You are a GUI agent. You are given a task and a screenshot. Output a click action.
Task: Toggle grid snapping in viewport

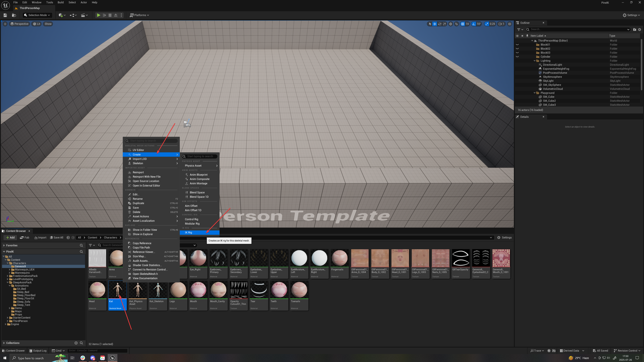pos(463,24)
